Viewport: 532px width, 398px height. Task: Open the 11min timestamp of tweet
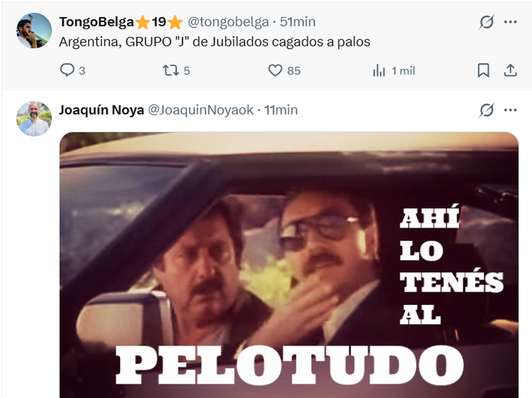click(x=281, y=110)
